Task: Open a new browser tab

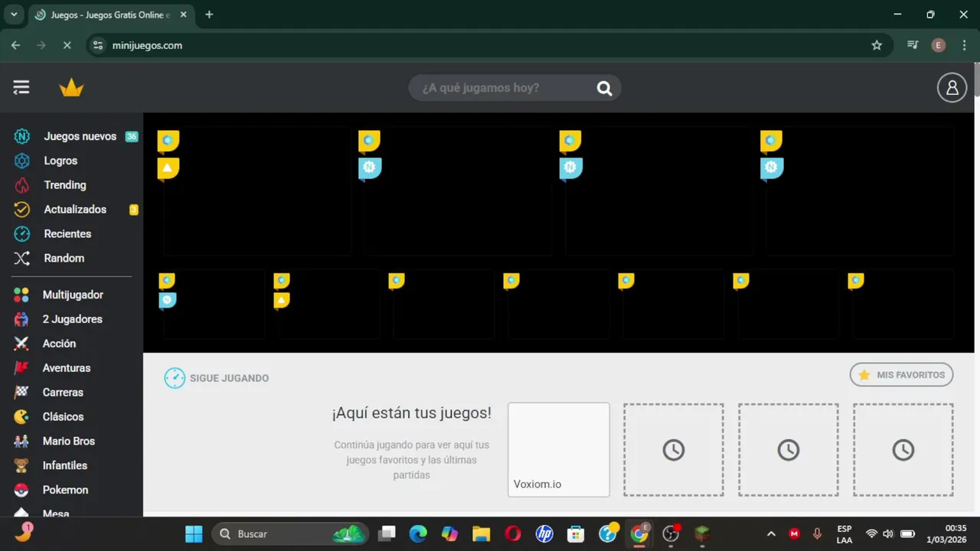Action: pos(209,15)
